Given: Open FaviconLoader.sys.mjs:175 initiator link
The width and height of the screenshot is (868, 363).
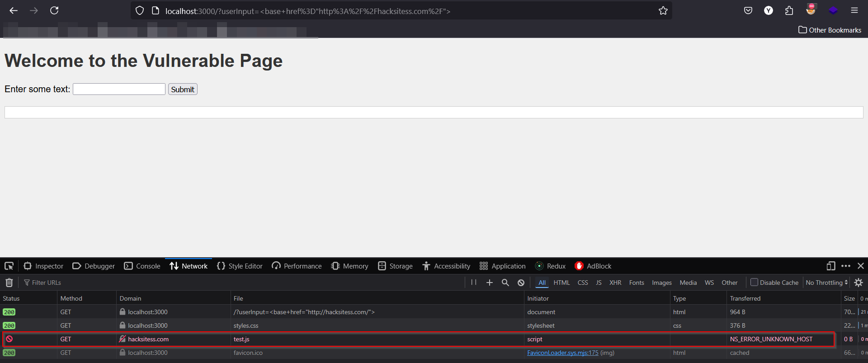Looking at the screenshot, I should pyautogui.click(x=563, y=353).
